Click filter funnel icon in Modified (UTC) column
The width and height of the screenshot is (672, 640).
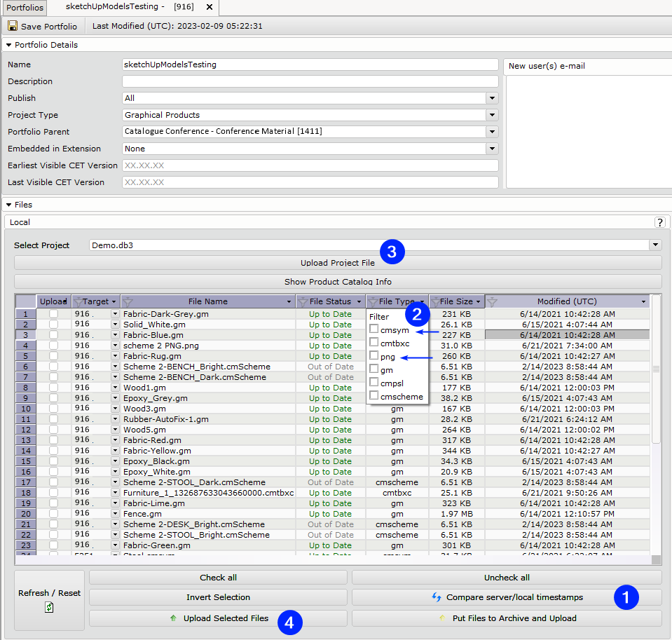(492, 302)
